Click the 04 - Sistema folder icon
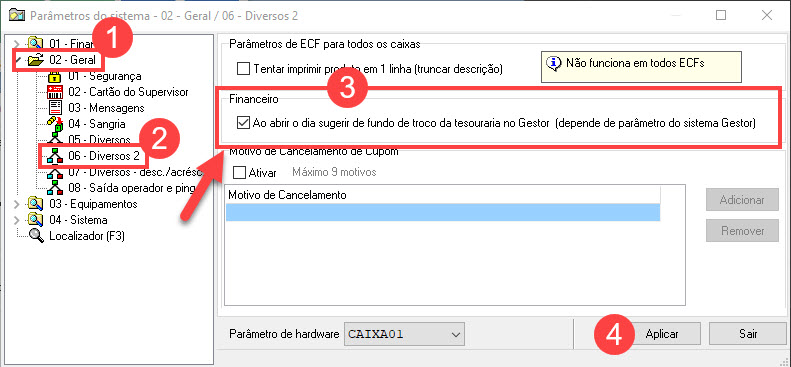The image size is (791, 367). 36,220
